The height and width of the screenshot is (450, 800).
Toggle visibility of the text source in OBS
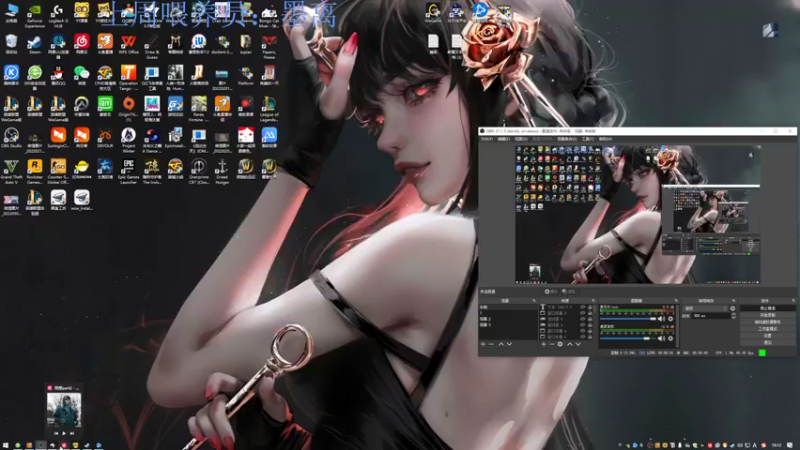[583, 307]
